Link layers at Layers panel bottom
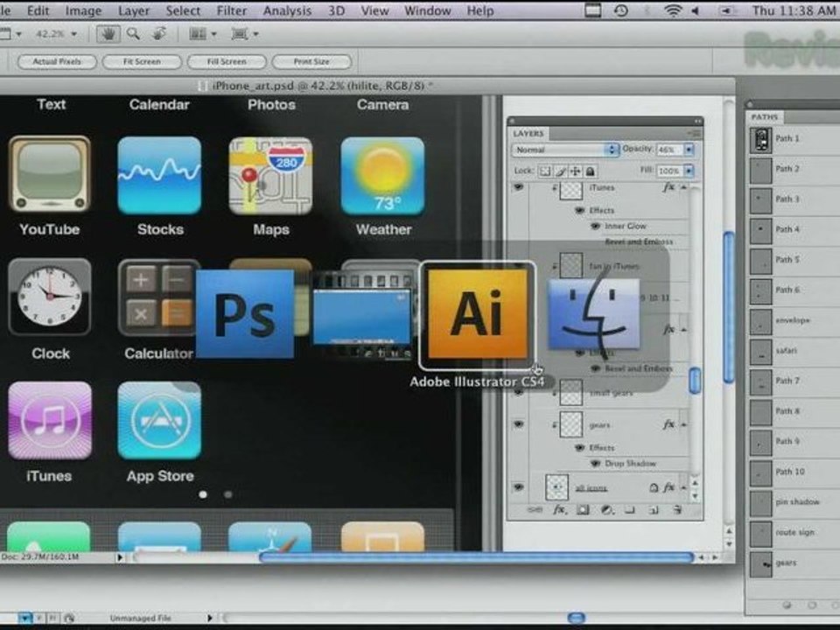This screenshot has height=630, width=840. pyautogui.click(x=535, y=510)
